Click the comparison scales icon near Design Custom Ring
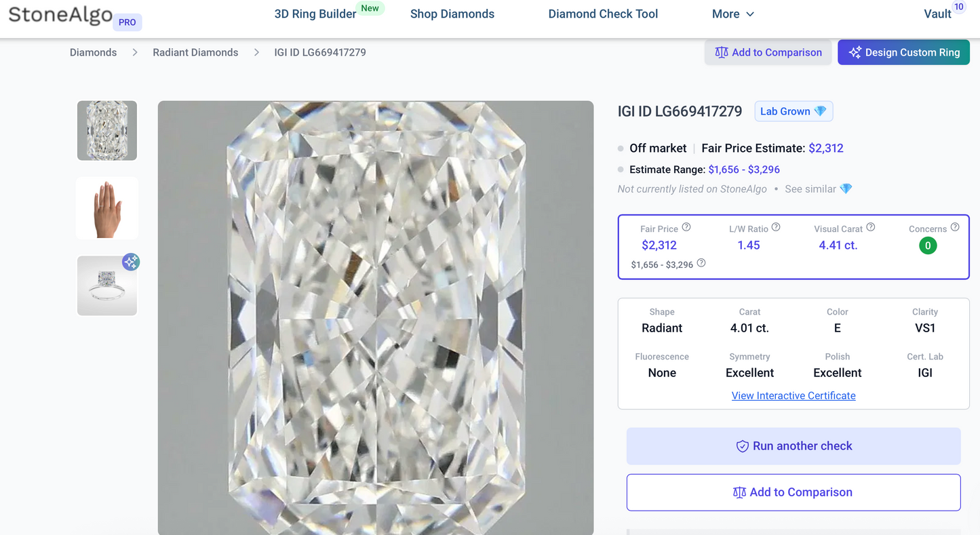This screenshot has height=535, width=980. tap(722, 52)
